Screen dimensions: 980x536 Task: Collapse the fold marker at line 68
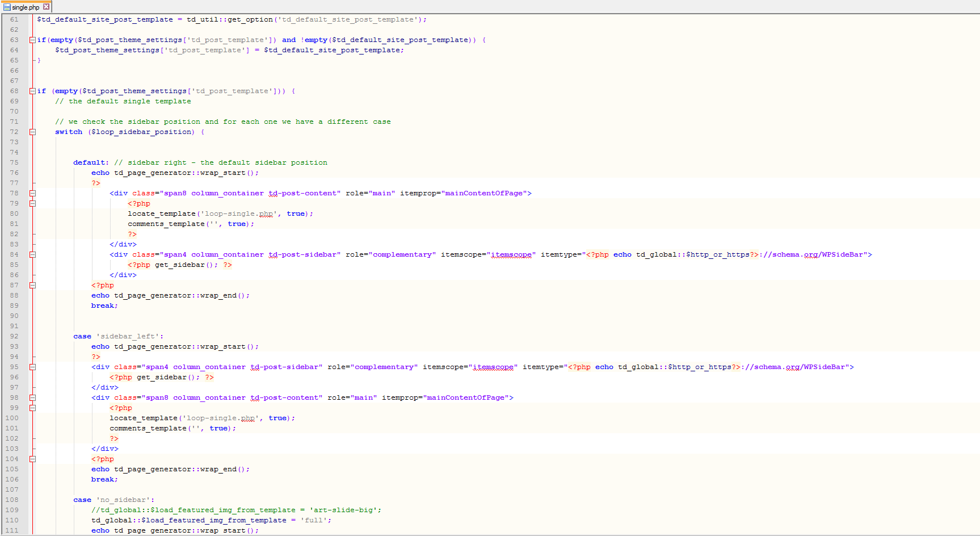[32, 91]
